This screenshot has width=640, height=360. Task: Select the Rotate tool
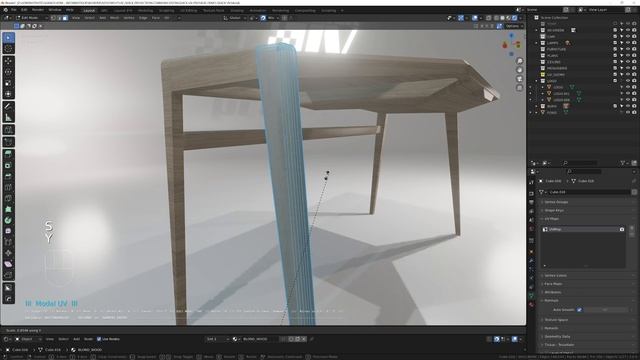[x=9, y=72]
